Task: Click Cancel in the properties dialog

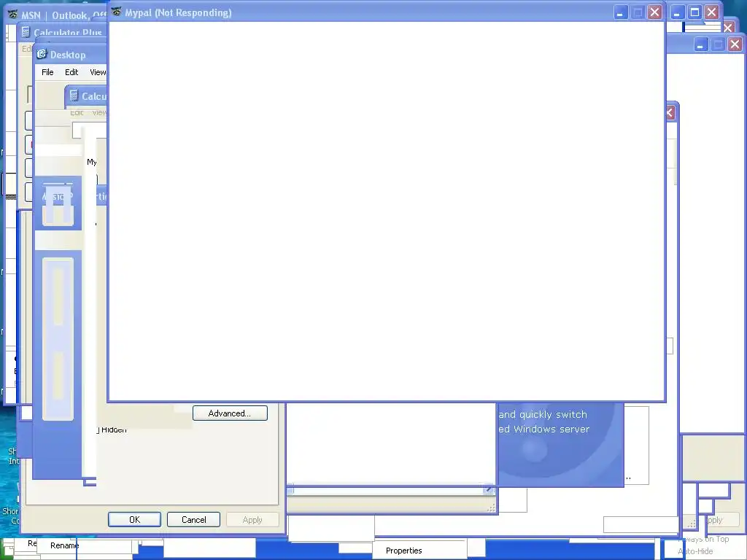Action: coord(193,519)
